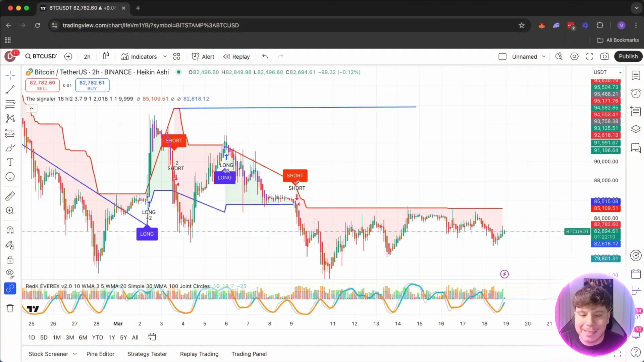Create an Alert
This screenshot has height=362, width=644.
point(203,57)
